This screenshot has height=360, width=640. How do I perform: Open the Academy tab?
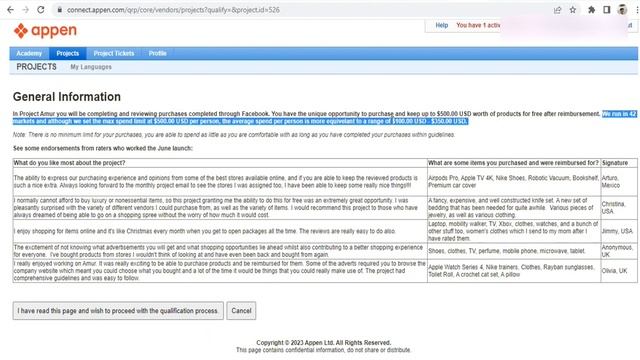click(29, 53)
